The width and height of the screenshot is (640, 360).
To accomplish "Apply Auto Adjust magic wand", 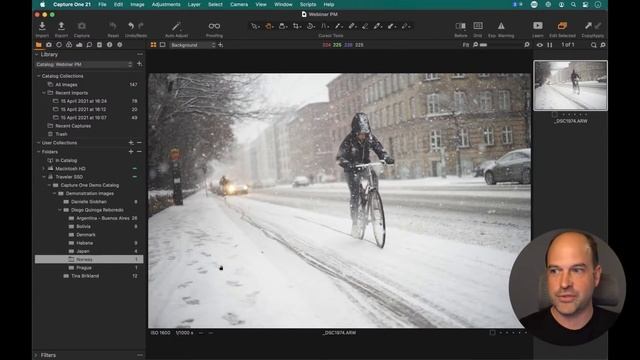I will point(176,26).
